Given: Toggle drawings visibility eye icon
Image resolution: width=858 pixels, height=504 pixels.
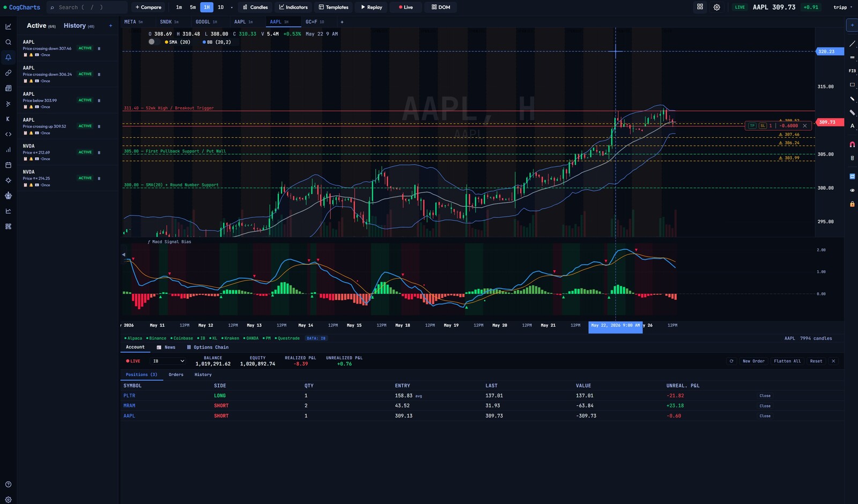Looking at the screenshot, I should [x=852, y=190].
